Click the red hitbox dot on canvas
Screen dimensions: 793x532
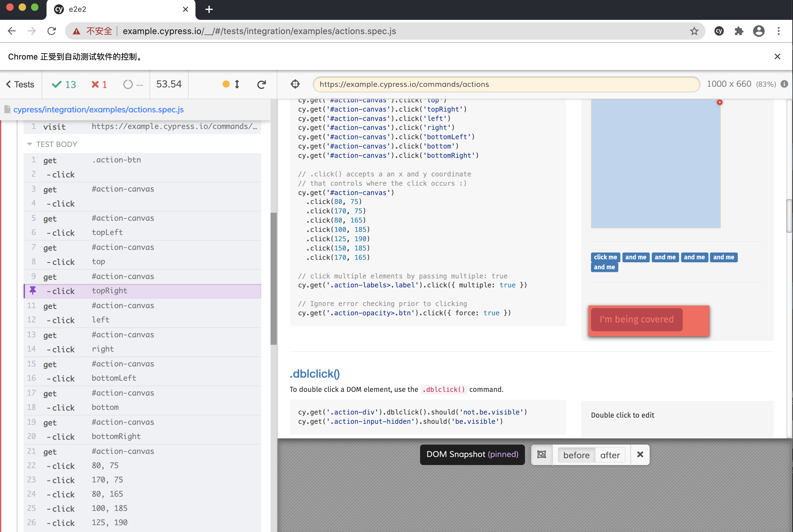point(719,102)
